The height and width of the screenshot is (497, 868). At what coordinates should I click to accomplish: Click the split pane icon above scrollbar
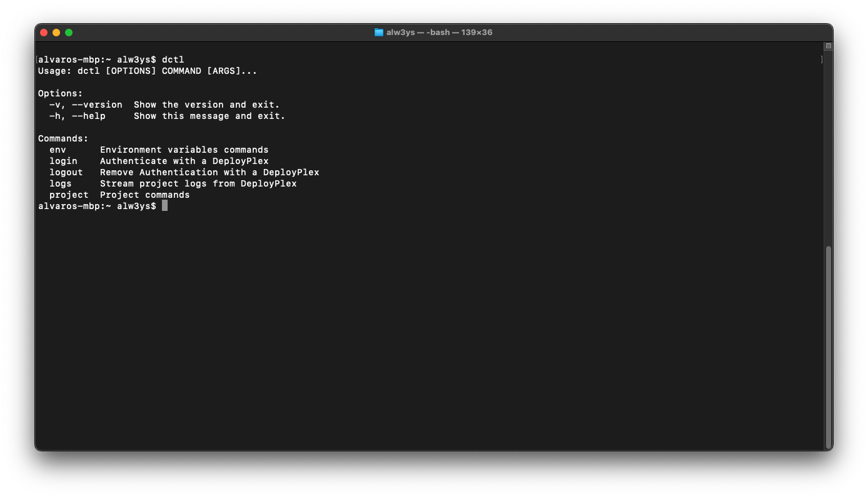pyautogui.click(x=828, y=46)
